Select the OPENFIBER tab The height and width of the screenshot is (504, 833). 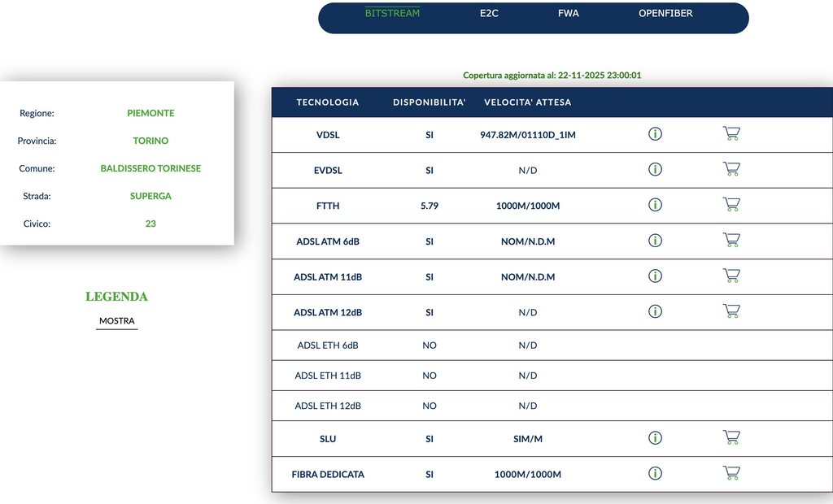tap(665, 13)
